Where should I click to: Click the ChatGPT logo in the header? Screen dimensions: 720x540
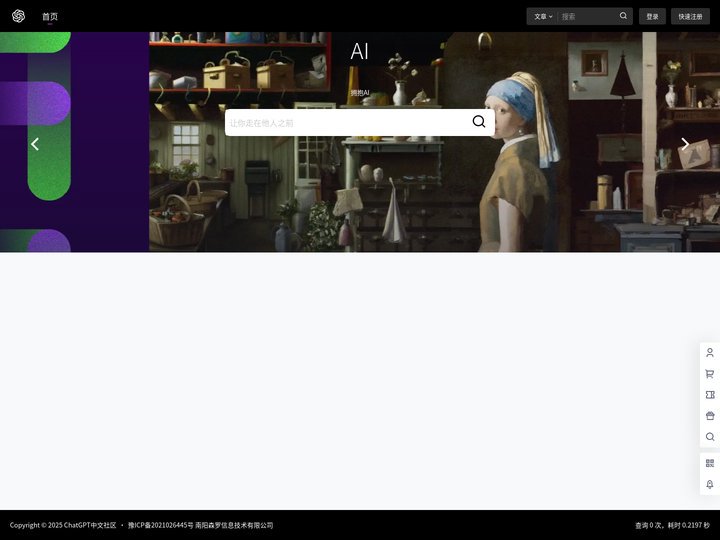click(x=18, y=16)
